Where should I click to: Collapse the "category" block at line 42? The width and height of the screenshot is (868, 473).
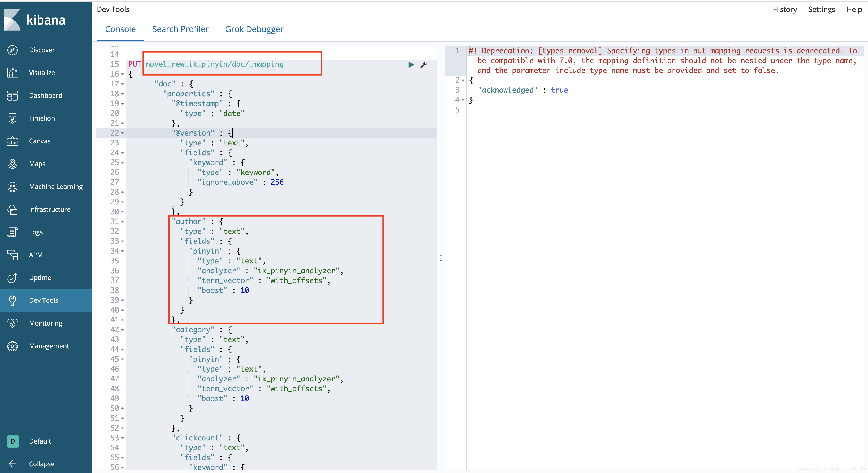123,330
